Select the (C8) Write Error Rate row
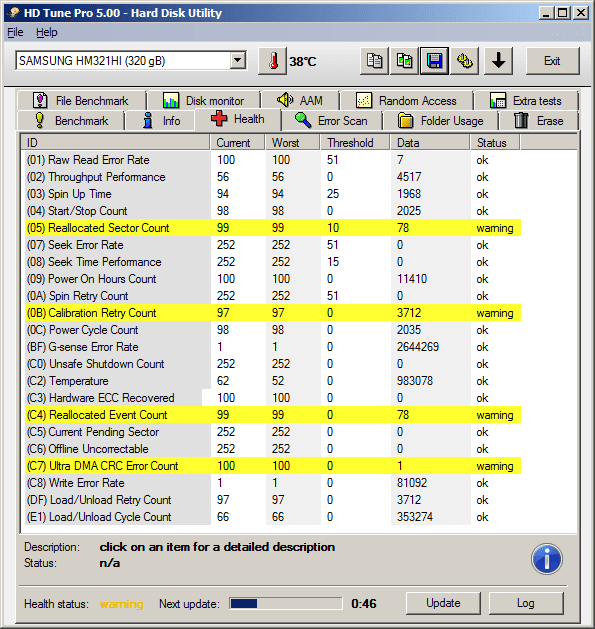 click(x=273, y=483)
